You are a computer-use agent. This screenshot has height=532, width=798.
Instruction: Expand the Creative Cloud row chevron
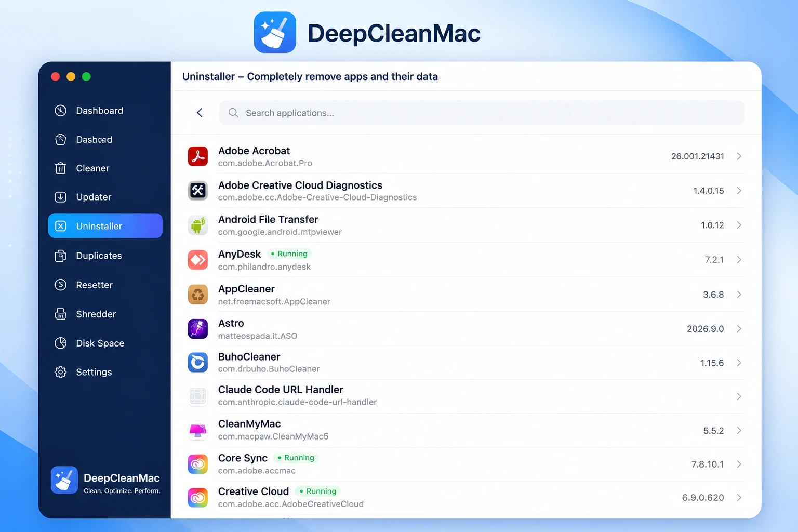739,498
